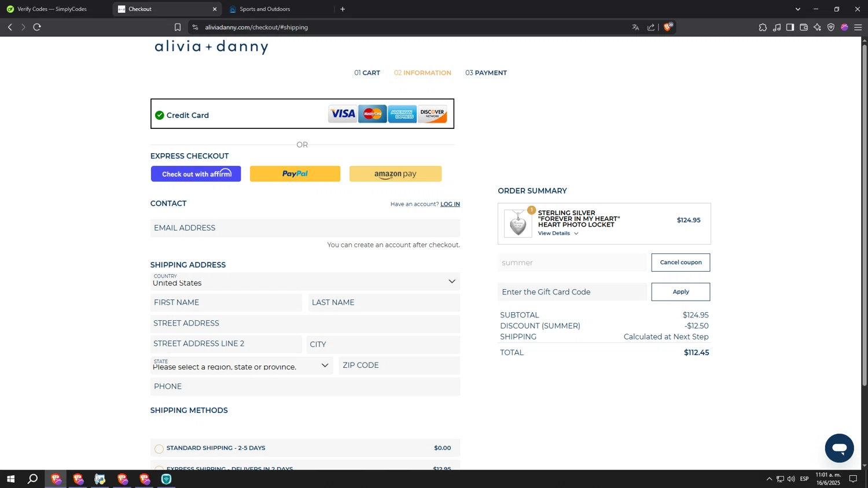Screen dimensions: 868x488
Task: Open Windows Start menu
Action: click(x=10, y=479)
